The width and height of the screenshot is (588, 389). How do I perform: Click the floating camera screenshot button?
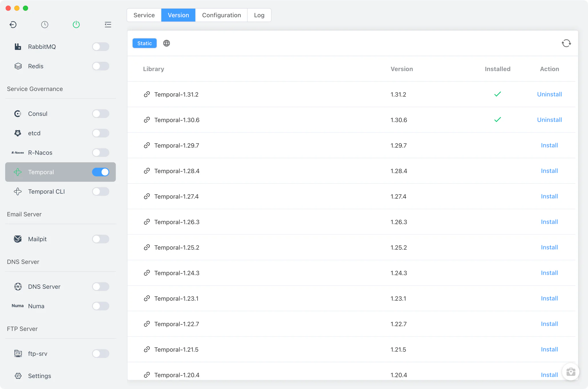tap(570, 372)
